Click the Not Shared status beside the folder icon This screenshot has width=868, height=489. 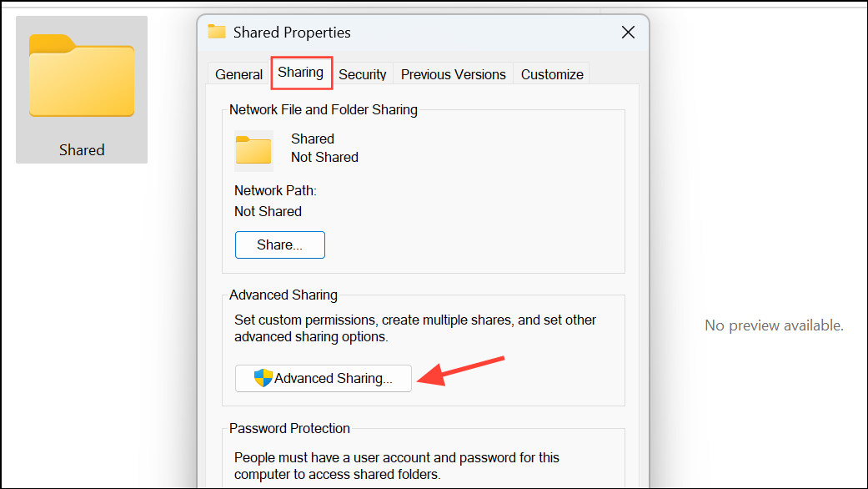point(324,157)
